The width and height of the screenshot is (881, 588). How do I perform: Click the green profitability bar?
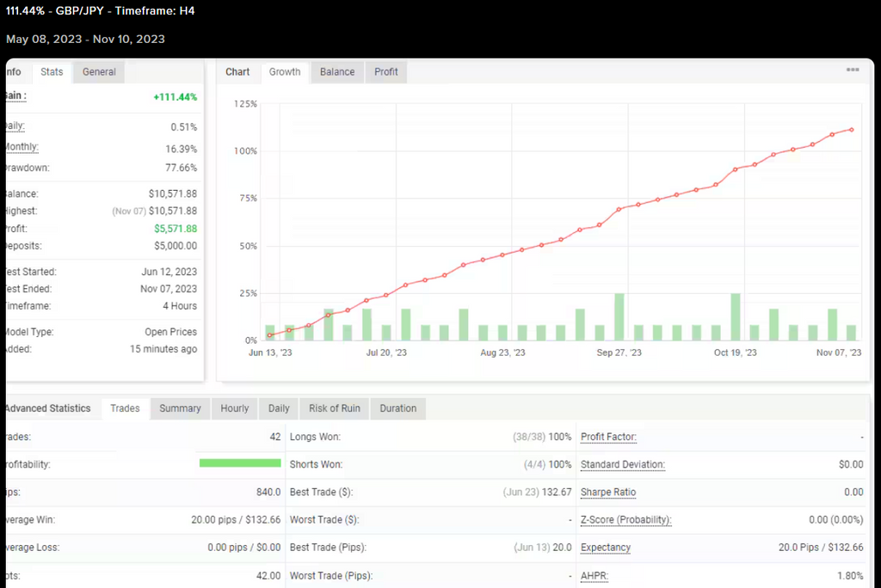240,462
